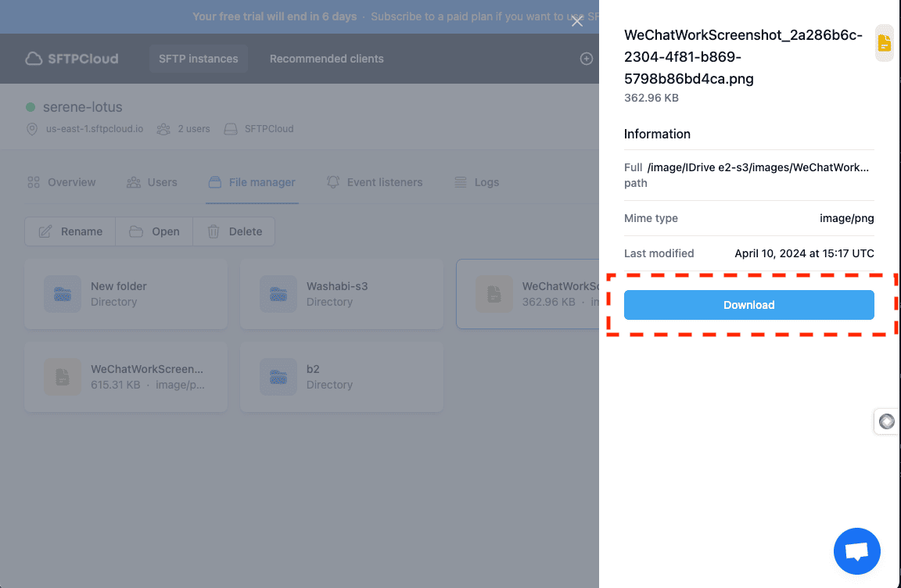
Task: Click the 362.96 KB file's document icon
Action: pos(494,294)
